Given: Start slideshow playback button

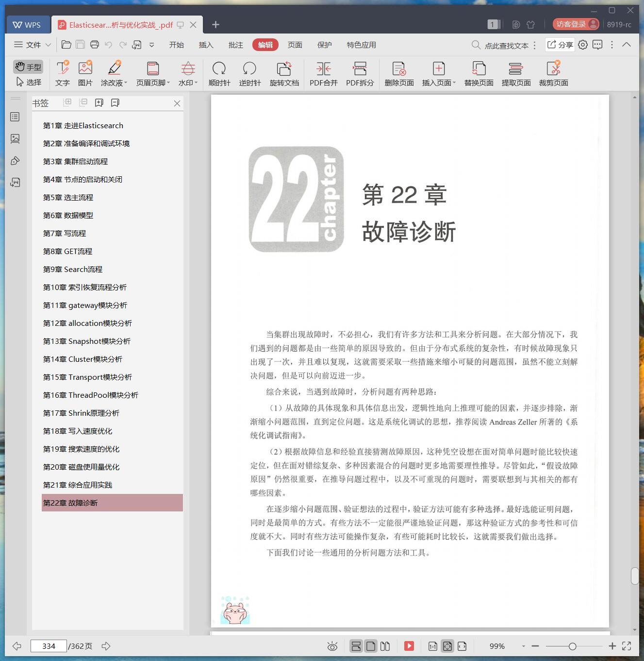Looking at the screenshot, I should coord(409,646).
